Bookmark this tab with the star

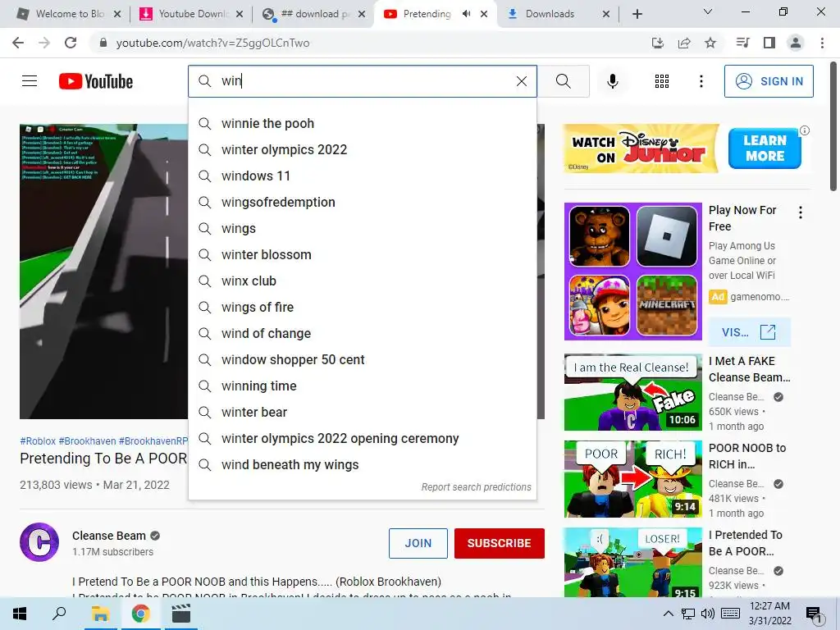coord(710,43)
